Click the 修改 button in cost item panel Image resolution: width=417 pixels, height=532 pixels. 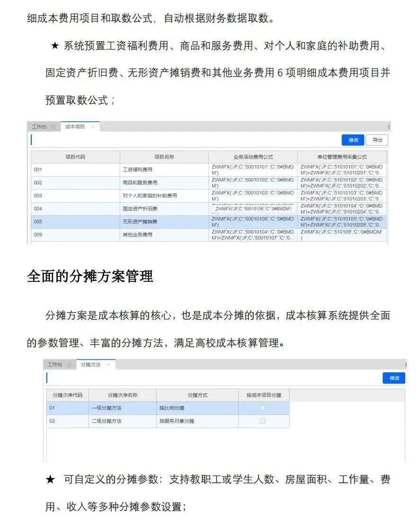pyautogui.click(x=353, y=140)
